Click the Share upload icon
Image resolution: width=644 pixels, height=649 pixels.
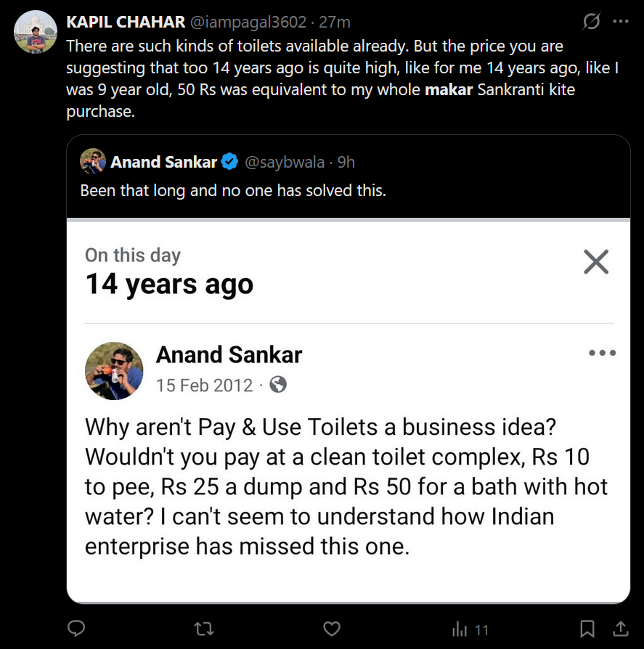(621, 628)
